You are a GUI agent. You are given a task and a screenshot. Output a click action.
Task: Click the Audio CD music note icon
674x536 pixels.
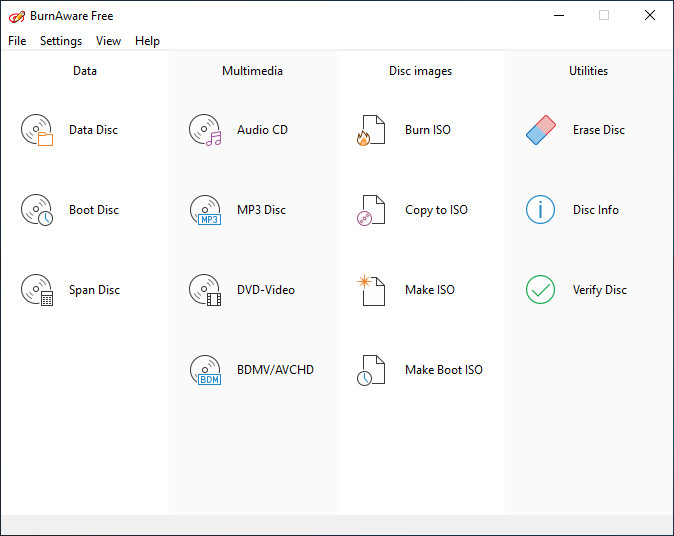[x=205, y=130]
